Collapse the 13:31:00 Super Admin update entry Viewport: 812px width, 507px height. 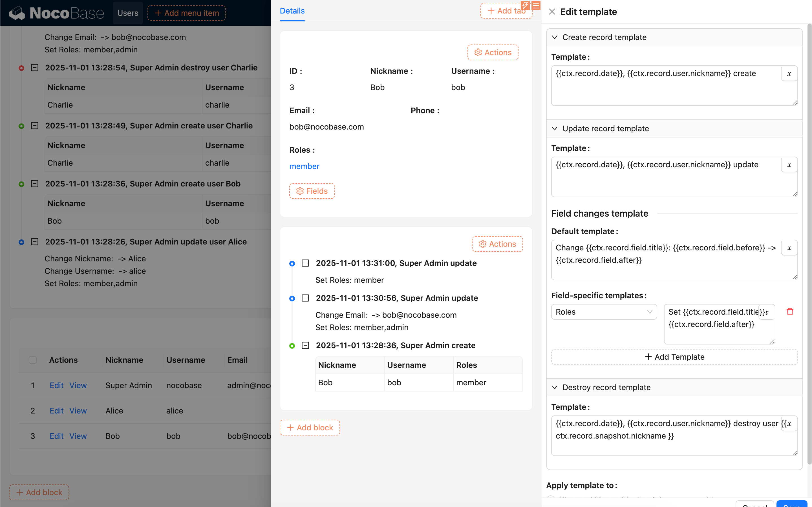click(305, 263)
